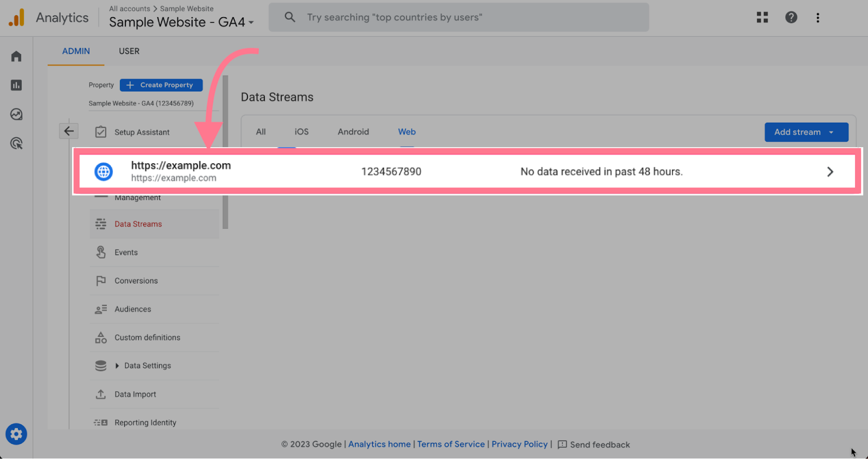Click the Google Analytics logo
868x459 pixels.
17,17
